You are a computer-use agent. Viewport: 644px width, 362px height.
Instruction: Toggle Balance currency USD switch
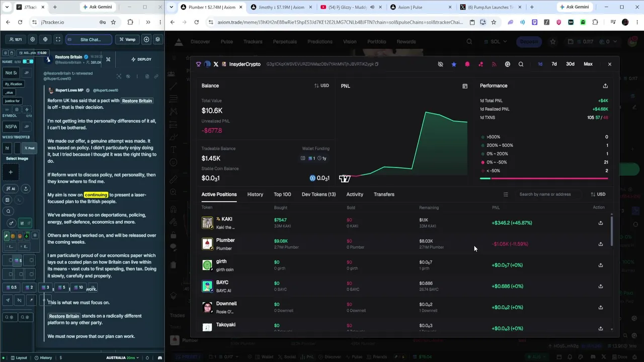tap(321, 85)
